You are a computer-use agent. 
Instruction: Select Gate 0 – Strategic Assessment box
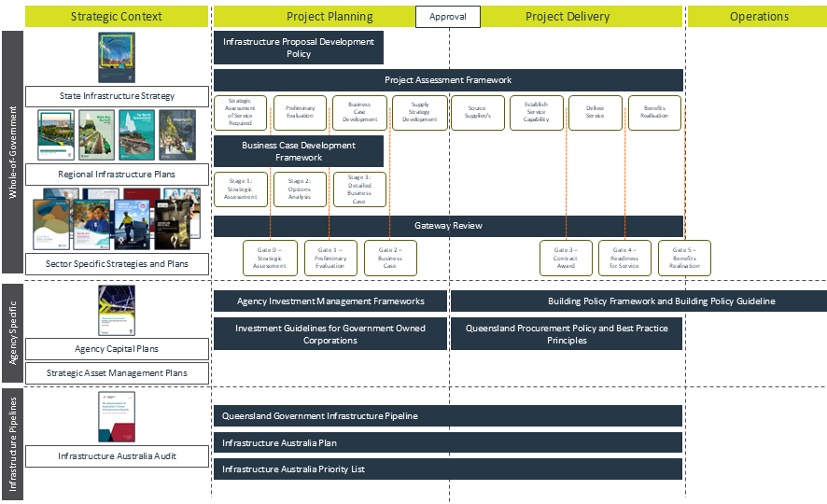pos(270,259)
